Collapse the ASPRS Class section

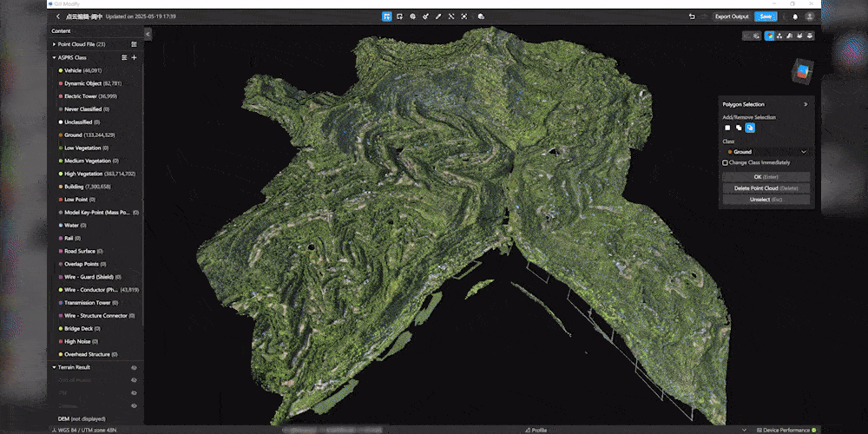(54, 57)
